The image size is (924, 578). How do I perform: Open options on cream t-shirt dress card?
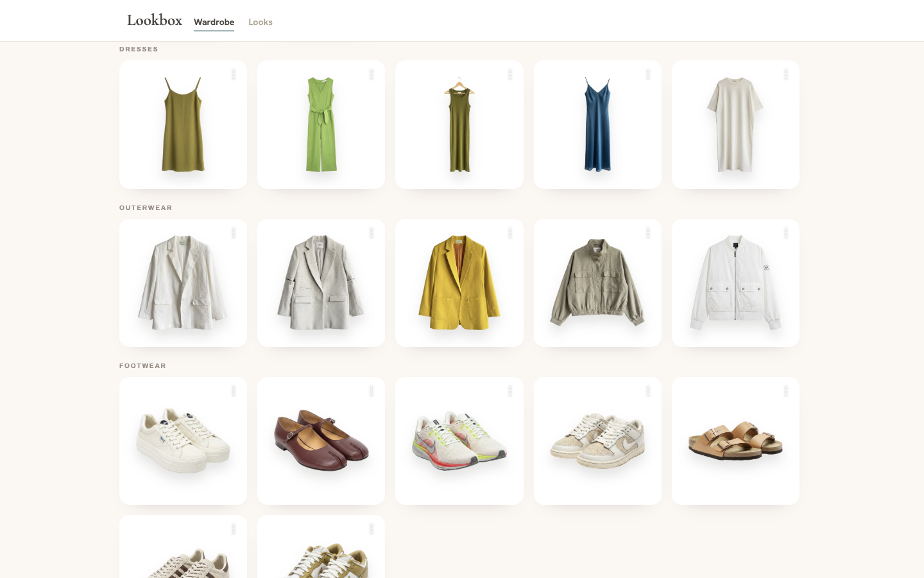pos(786,74)
